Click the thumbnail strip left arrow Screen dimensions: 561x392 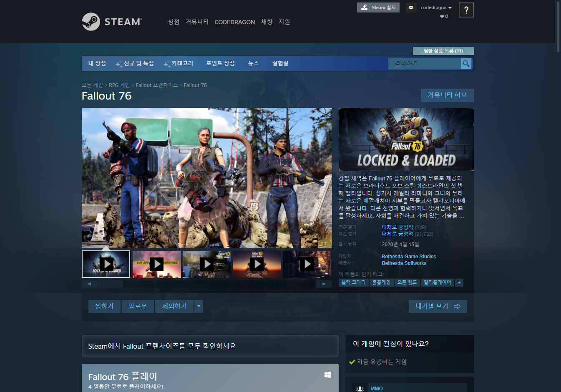(x=89, y=284)
